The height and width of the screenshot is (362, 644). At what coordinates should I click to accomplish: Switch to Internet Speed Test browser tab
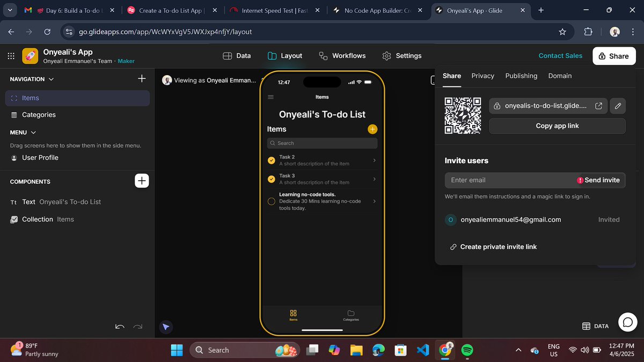275,10
